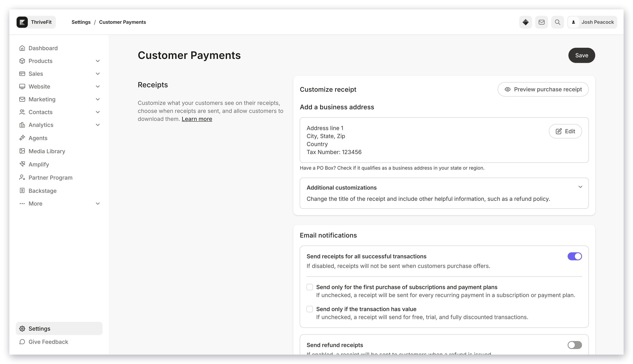
Task: Click the Give Feedback speech bubble icon
Action: click(x=22, y=342)
